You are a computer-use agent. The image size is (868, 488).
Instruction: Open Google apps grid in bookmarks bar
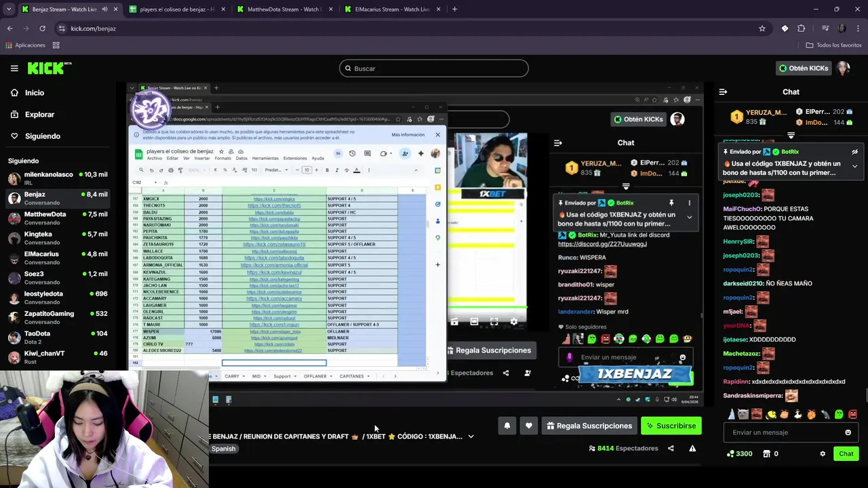coord(56,45)
